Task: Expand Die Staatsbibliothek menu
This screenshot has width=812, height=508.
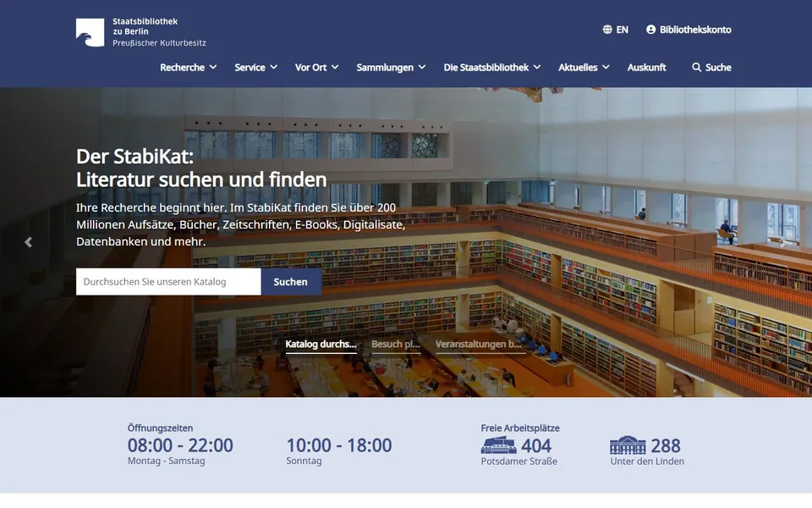Action: (492, 68)
